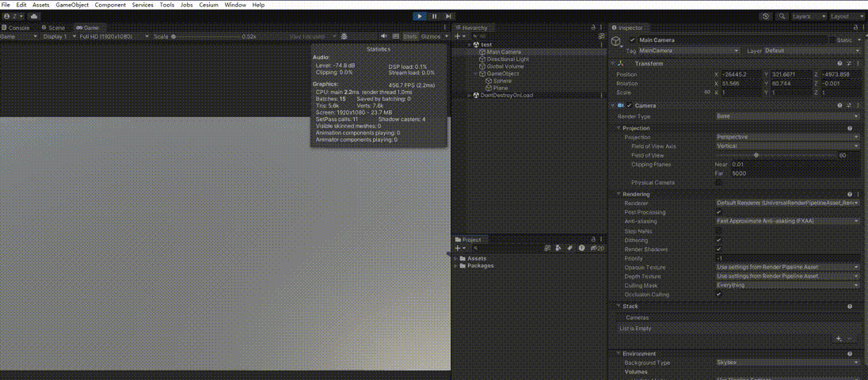Click the Pause button in the toolbar
The height and width of the screenshot is (380, 868).
coord(435,17)
